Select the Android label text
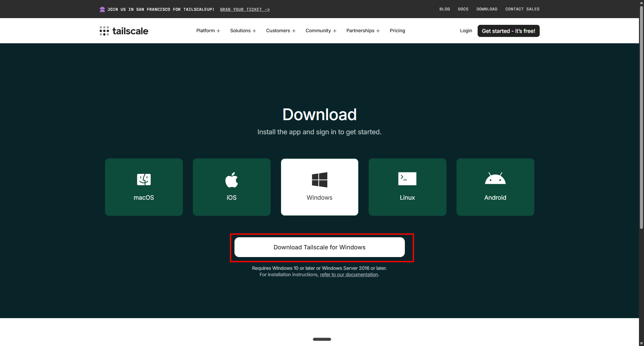Image resolution: width=644 pixels, height=346 pixels. [495, 198]
